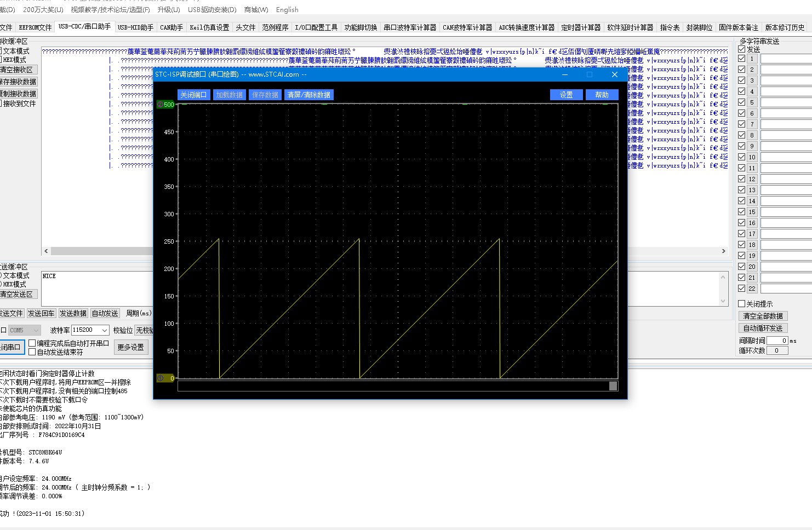Select 文本模式 for receive buffer
Image resolution: width=812 pixels, height=530 pixels.
click(15, 51)
